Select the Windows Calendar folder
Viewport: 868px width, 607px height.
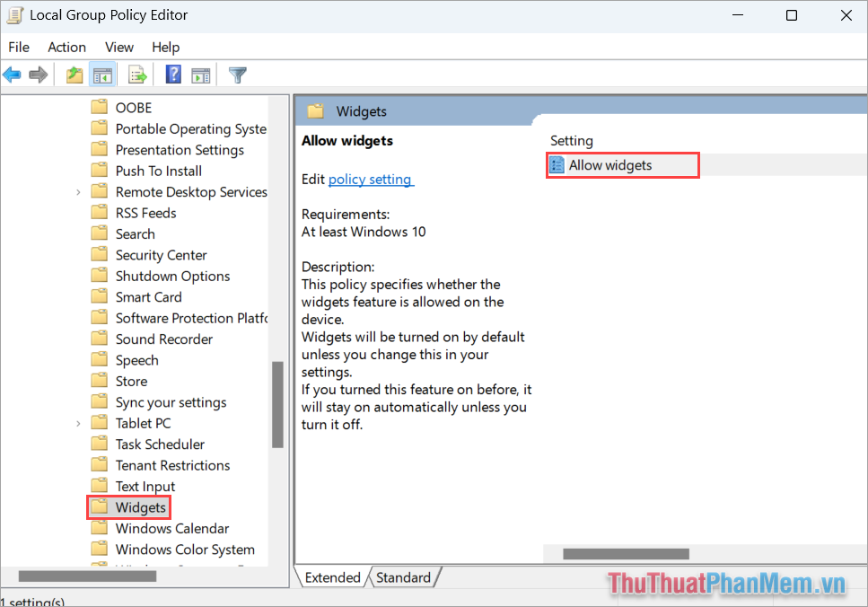pyautogui.click(x=171, y=529)
